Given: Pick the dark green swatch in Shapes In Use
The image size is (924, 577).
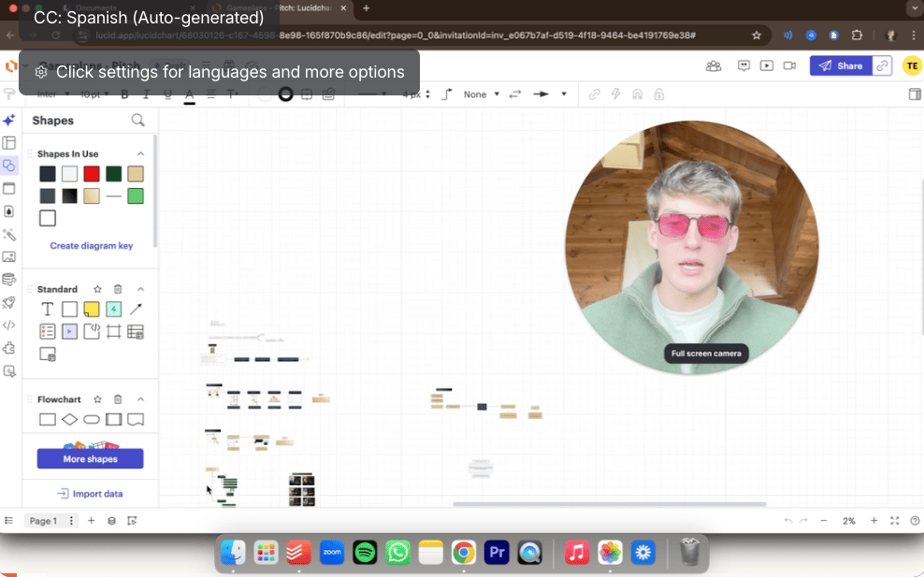Looking at the screenshot, I should tap(114, 174).
